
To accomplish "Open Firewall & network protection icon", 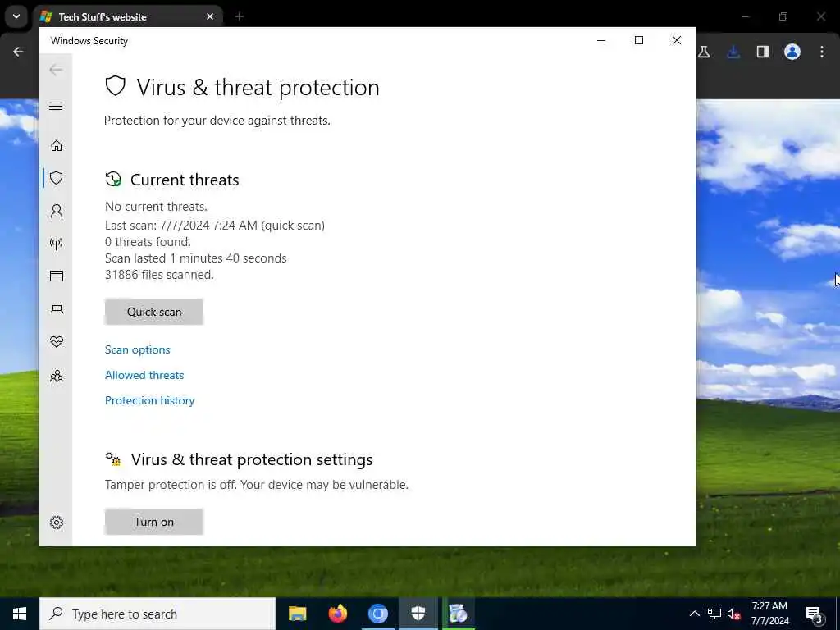I will point(57,244).
